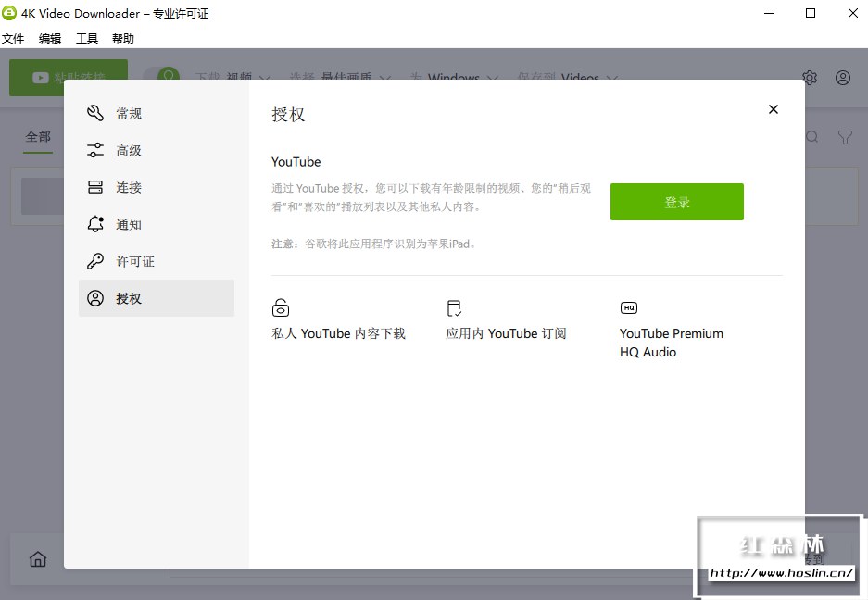Click the 授权 panel title

[x=288, y=115]
